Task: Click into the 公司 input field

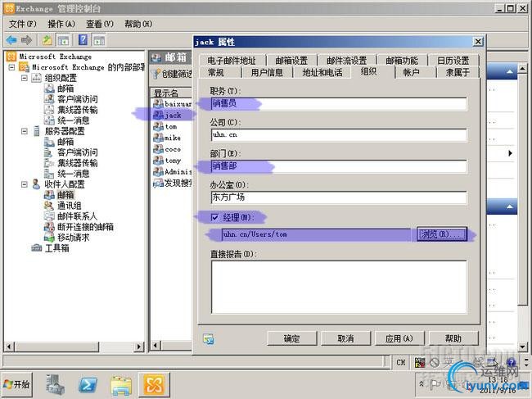Action: coord(339,135)
